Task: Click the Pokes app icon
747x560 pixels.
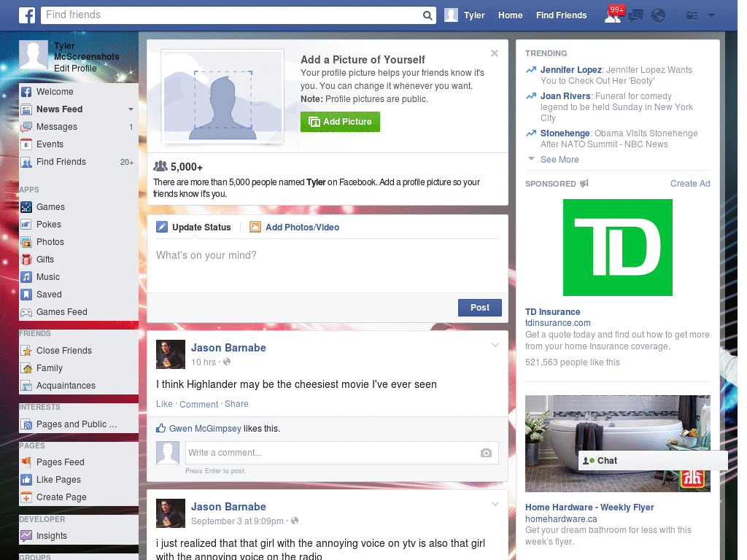Action: 26,225
